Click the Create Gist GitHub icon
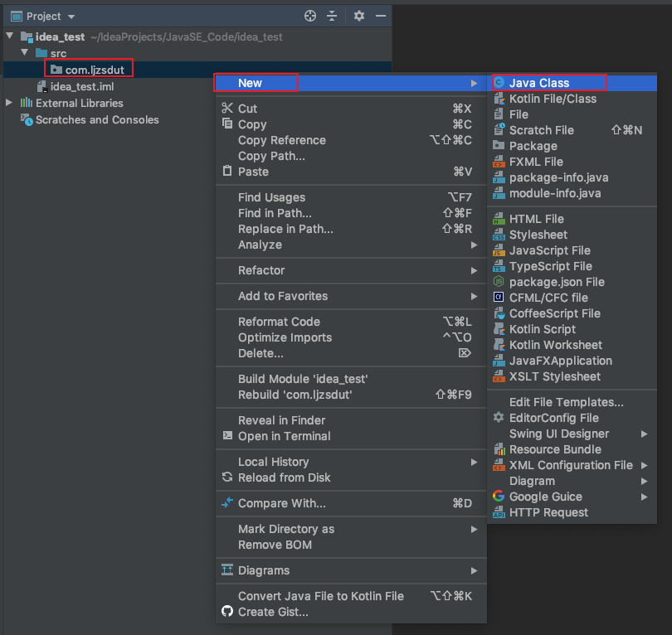The width and height of the screenshot is (672, 635). [227, 612]
